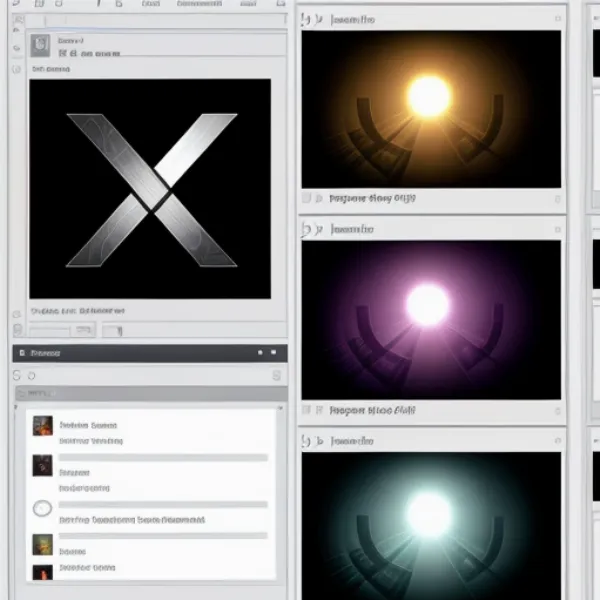The width and height of the screenshot is (600, 600).
Task: Collapse the arrow on the teal glow panel header
Action: tap(319, 440)
